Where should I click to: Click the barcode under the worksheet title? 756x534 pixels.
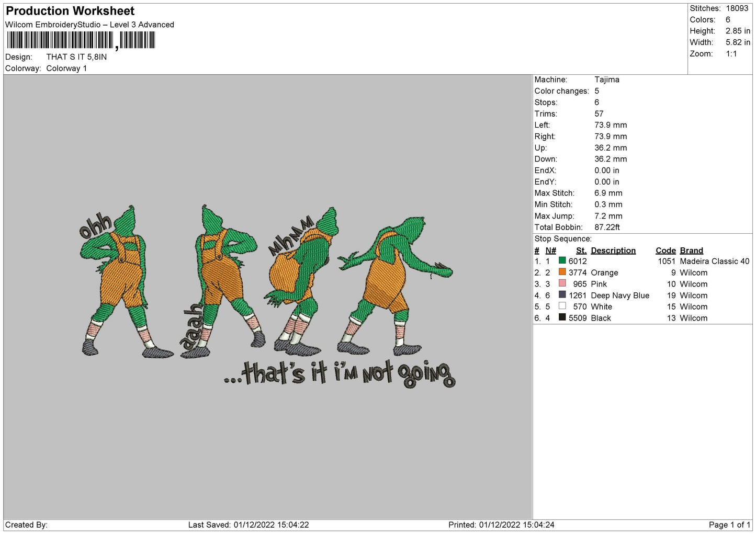81,40
